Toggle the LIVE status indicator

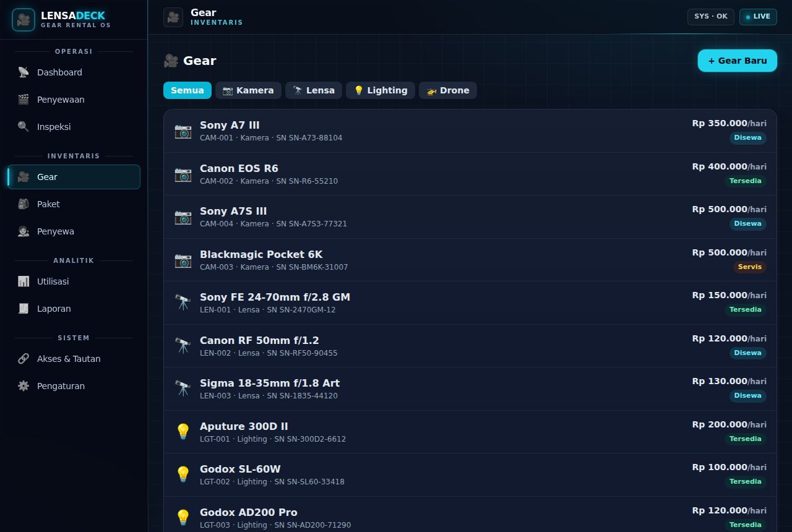[x=758, y=17]
